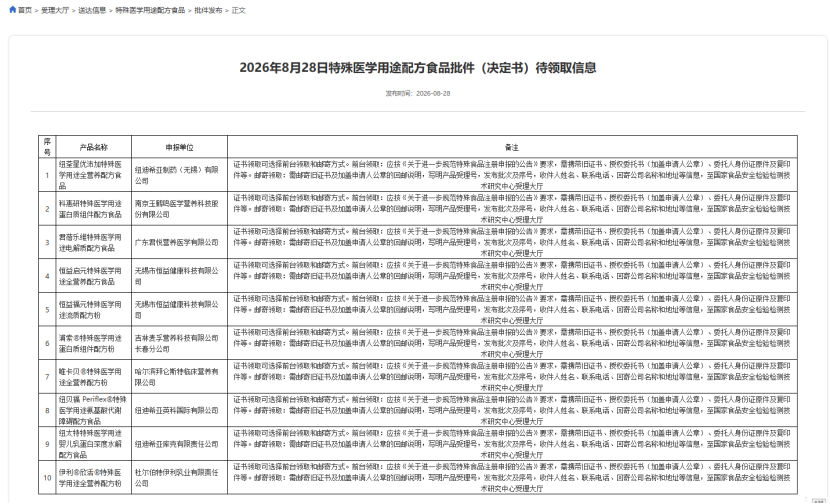Click sequence number 10 cell

click(x=47, y=478)
